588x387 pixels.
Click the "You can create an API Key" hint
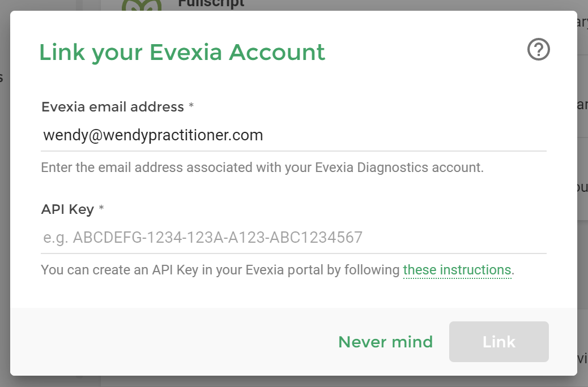pos(221,270)
